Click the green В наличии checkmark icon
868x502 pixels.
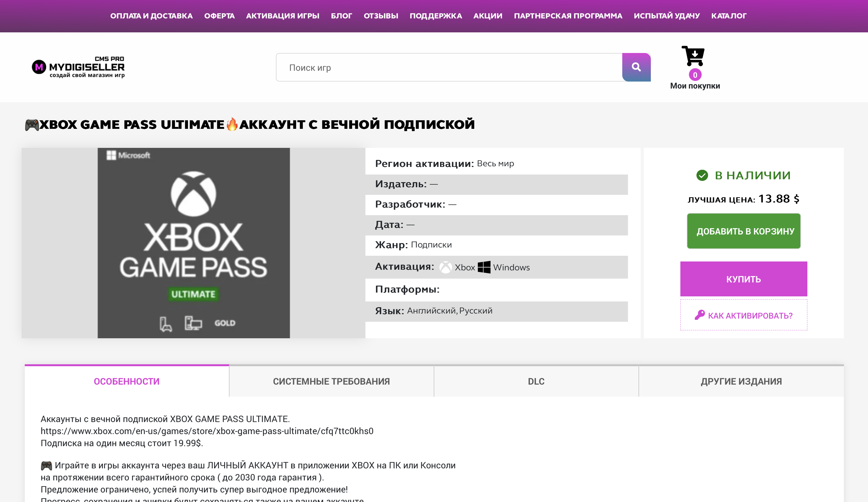click(x=702, y=175)
